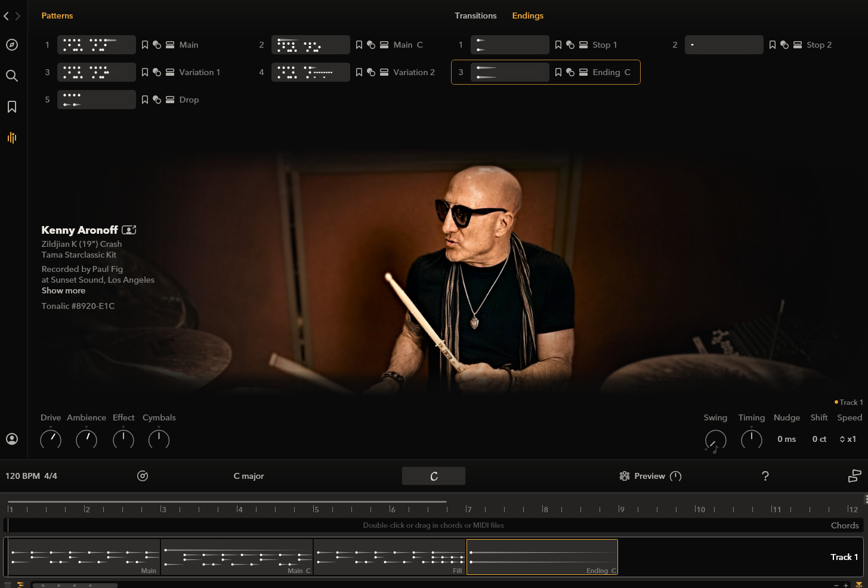Open the search icon in left sidebar
Viewport: 868px width, 588px height.
tap(12, 76)
